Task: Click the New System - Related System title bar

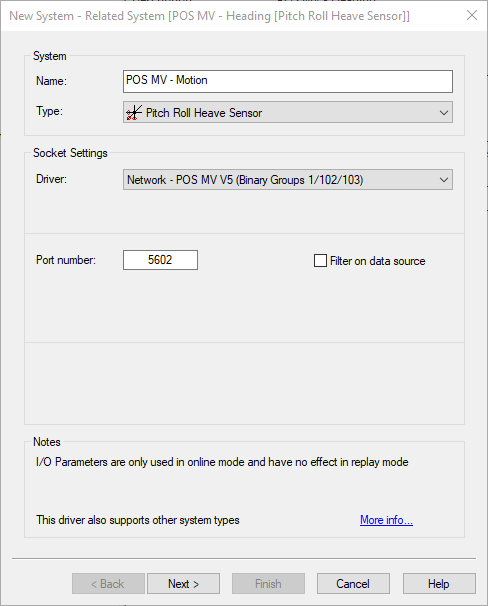Action: [209, 16]
